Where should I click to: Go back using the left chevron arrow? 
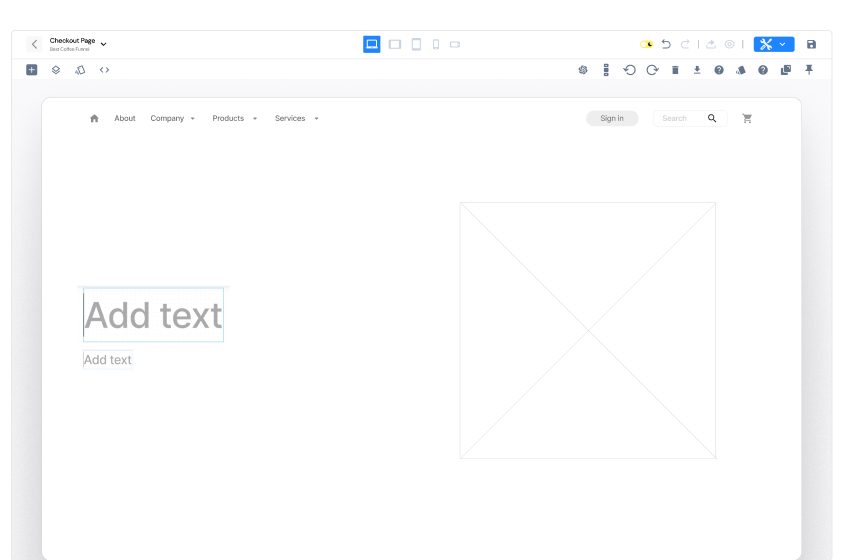(x=34, y=44)
